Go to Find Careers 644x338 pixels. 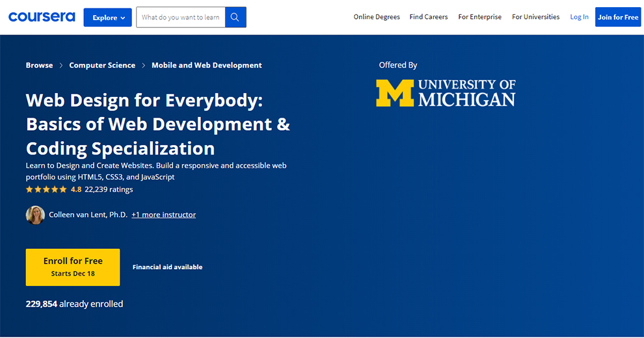pyautogui.click(x=429, y=17)
